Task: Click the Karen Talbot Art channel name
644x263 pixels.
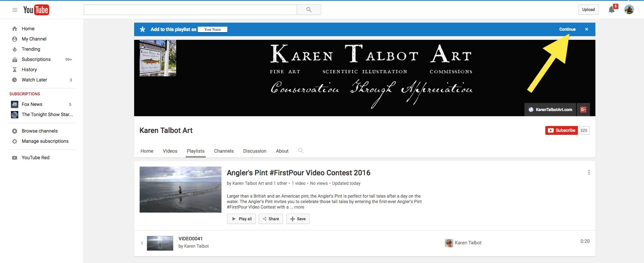Action: tap(166, 130)
